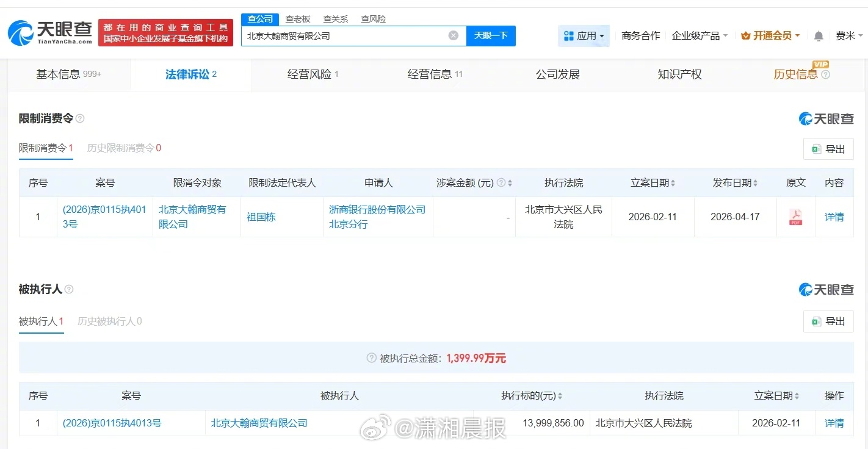Open the PDF original document icon
Image resolution: width=868 pixels, height=449 pixels.
pyautogui.click(x=795, y=217)
